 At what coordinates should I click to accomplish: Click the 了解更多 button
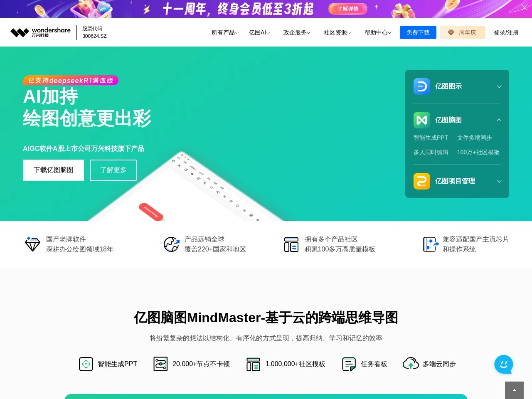(x=113, y=170)
